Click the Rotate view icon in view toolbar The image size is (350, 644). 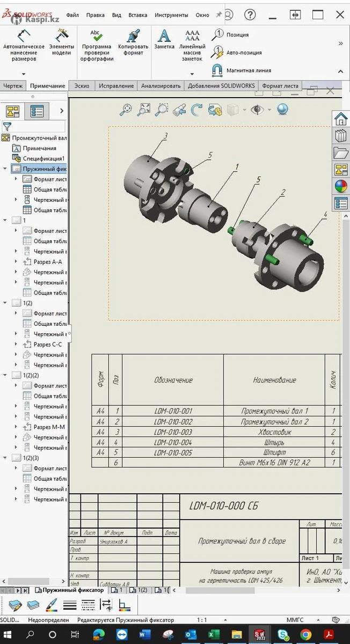[197, 110]
